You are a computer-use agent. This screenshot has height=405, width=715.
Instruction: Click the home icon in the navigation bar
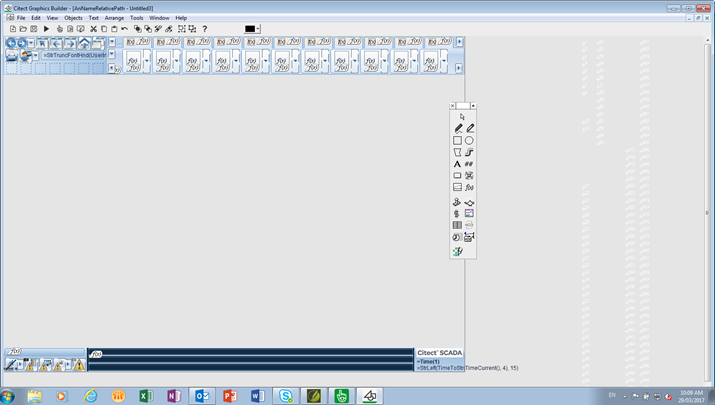point(84,43)
